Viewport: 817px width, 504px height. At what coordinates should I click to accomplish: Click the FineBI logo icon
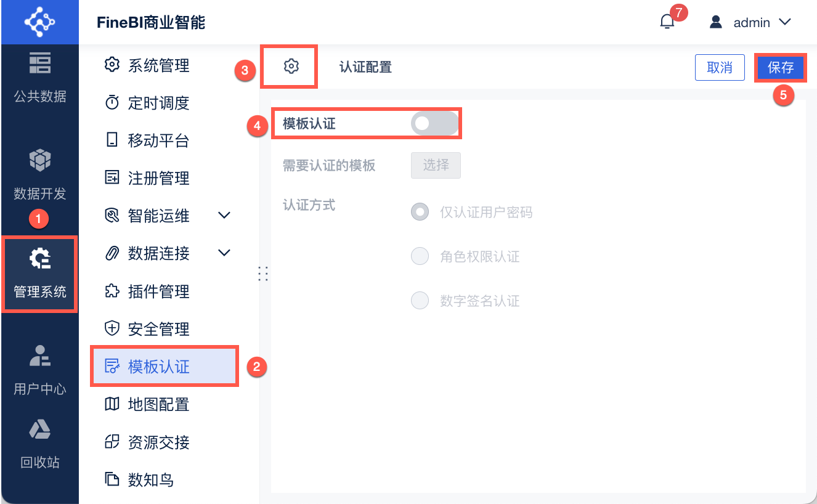tap(39, 22)
